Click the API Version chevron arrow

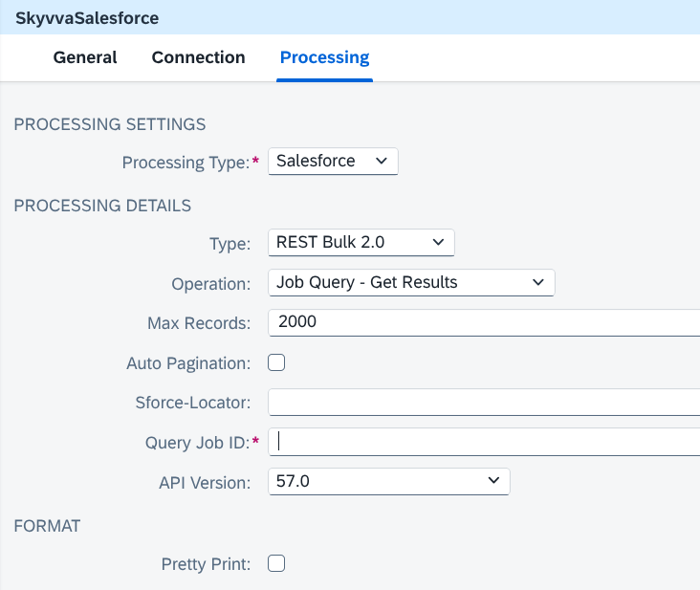coord(493,481)
